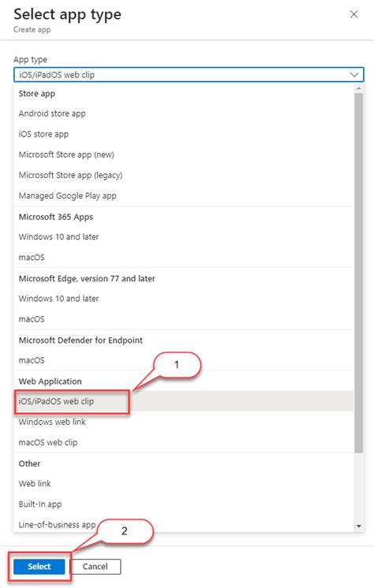Click Microsoft Edge, version 77 and later header
Viewport: 374px width, 588px height.
pos(87,278)
